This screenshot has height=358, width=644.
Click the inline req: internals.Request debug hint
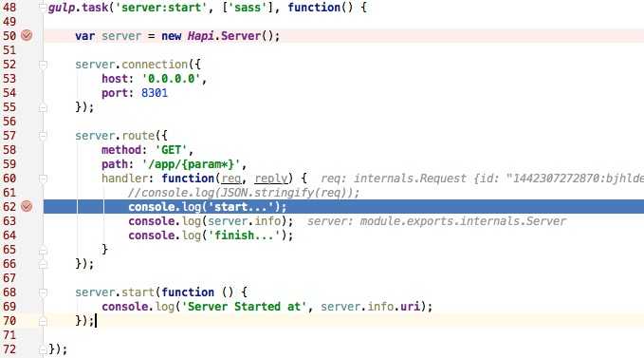click(482, 179)
